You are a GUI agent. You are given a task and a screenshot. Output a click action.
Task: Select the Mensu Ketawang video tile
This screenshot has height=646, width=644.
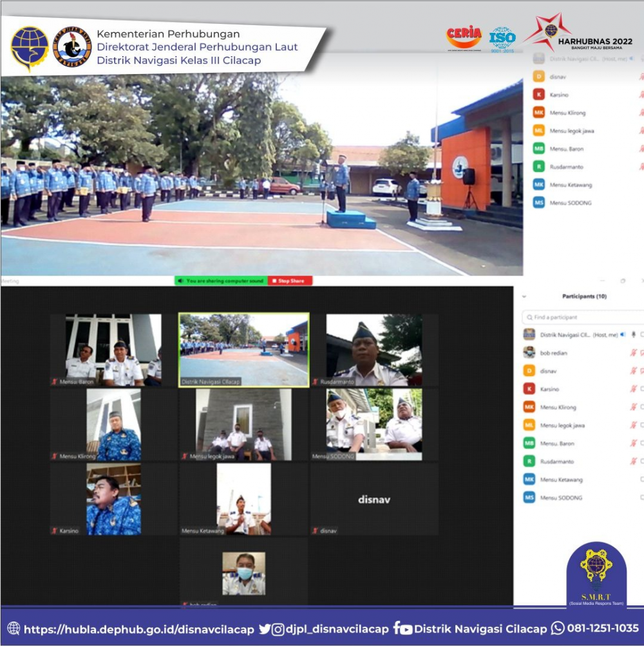point(244,499)
